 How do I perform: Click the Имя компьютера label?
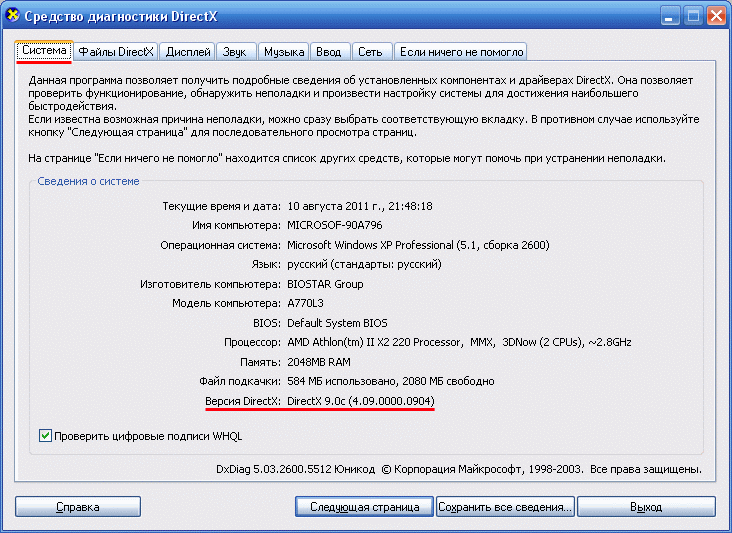(236, 225)
